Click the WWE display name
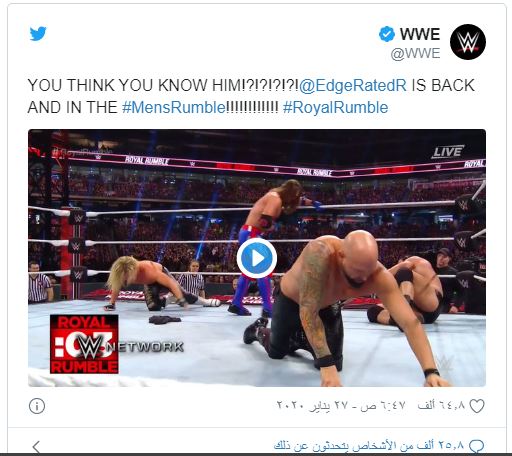 coord(420,34)
